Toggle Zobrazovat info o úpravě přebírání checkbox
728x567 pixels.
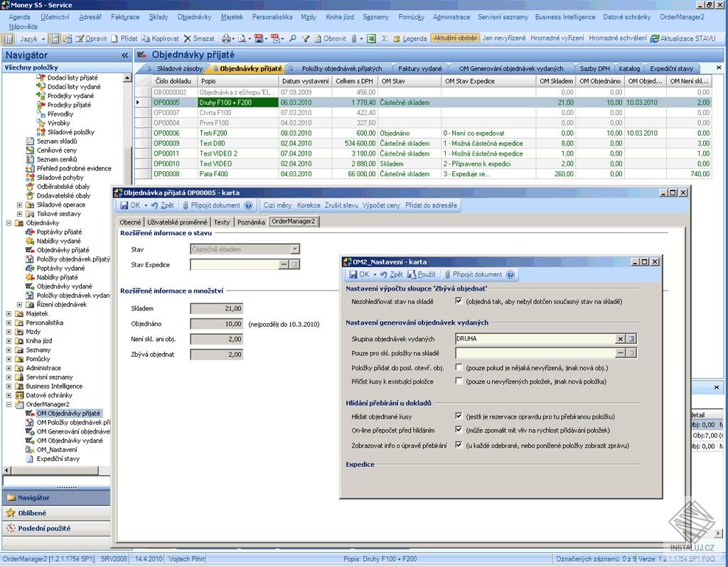[459, 445]
